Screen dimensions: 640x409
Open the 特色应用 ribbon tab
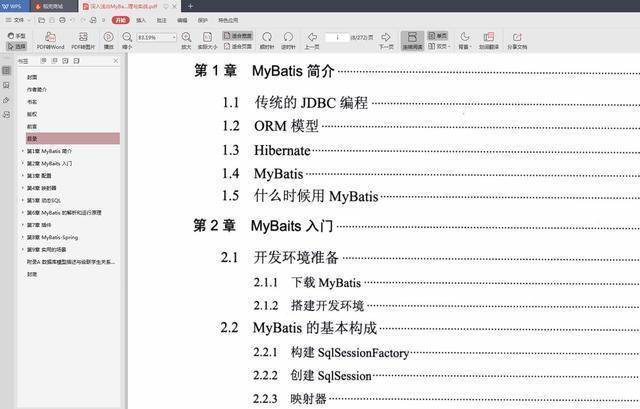228,20
